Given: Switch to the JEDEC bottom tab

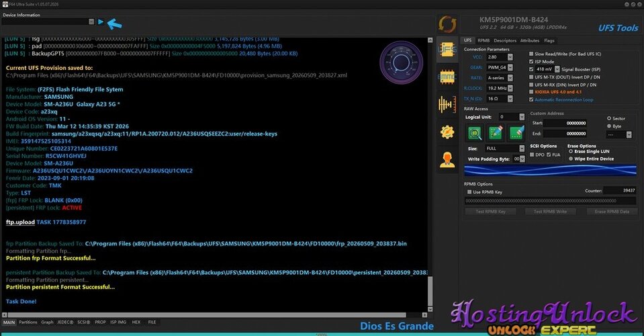Looking at the screenshot, I should [65, 323].
